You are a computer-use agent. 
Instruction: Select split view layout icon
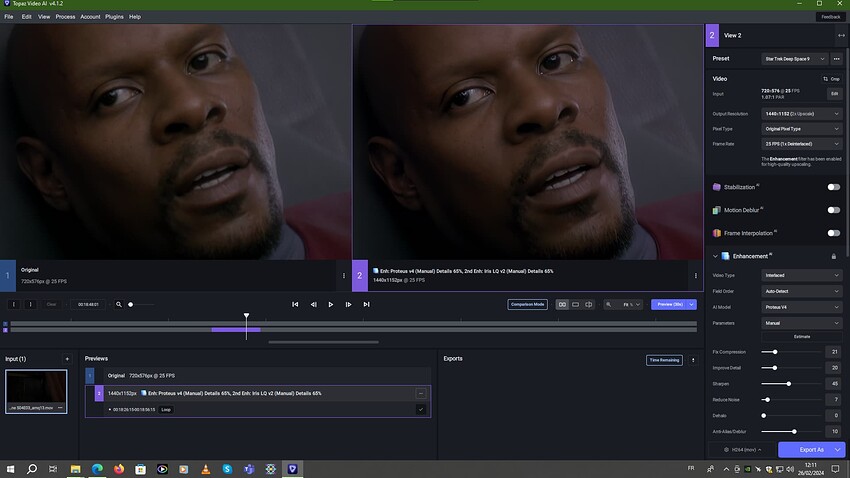click(x=589, y=305)
